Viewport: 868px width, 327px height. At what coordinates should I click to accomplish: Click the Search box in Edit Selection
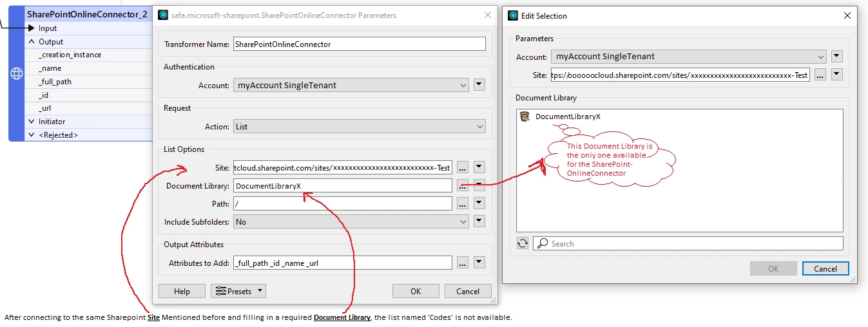(x=688, y=243)
